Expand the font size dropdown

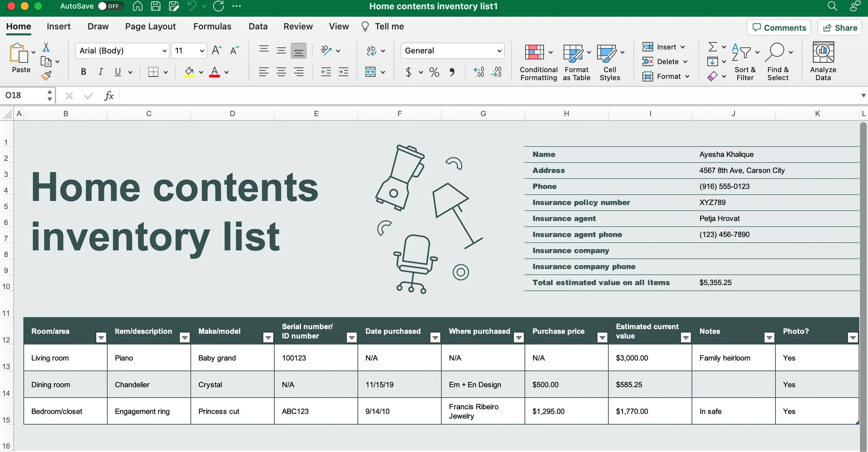[201, 50]
